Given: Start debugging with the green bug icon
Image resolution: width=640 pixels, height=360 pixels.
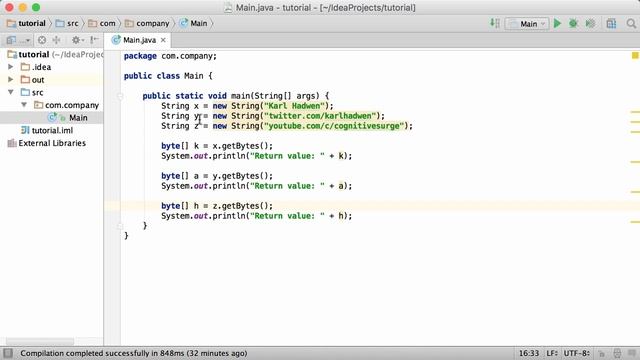Looking at the screenshot, I should (573, 24).
